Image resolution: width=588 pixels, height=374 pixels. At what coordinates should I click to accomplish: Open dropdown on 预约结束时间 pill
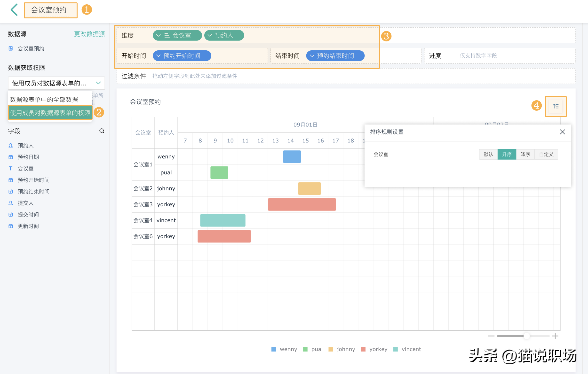pos(312,56)
